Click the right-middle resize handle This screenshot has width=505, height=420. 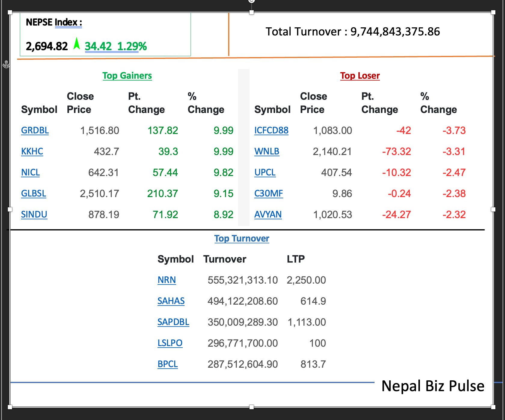click(x=493, y=209)
